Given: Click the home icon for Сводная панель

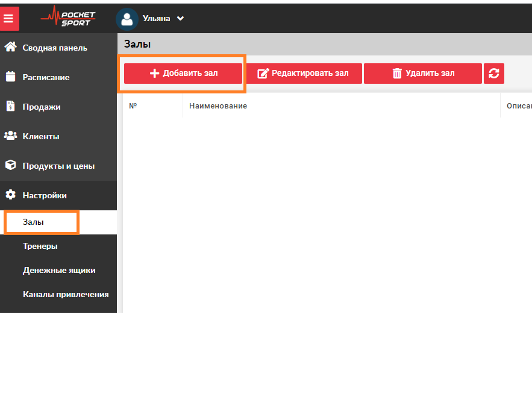Looking at the screenshot, I should click(x=10, y=48).
